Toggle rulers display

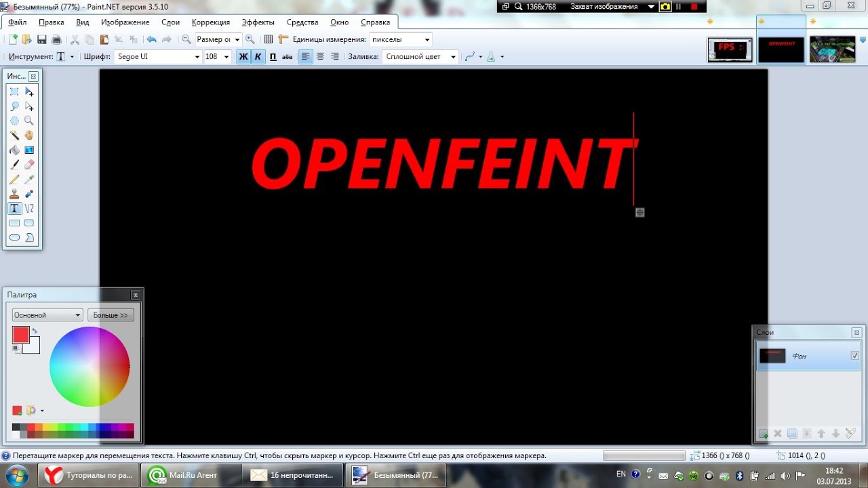click(x=283, y=39)
